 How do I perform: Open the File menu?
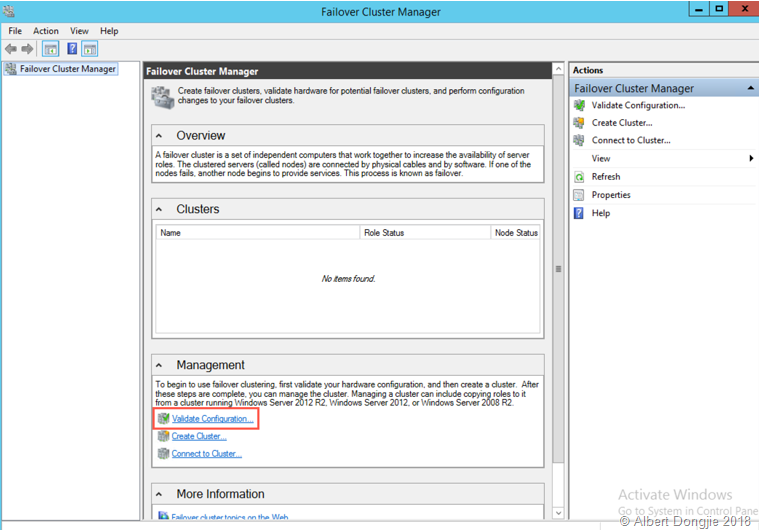(15, 31)
